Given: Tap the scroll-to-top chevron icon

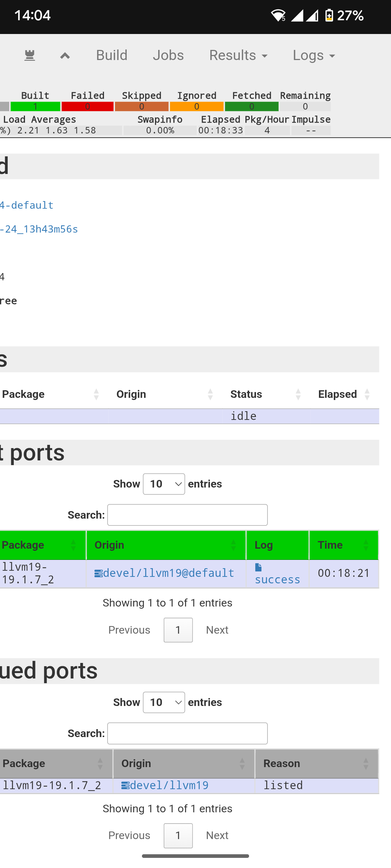Looking at the screenshot, I should [x=65, y=56].
